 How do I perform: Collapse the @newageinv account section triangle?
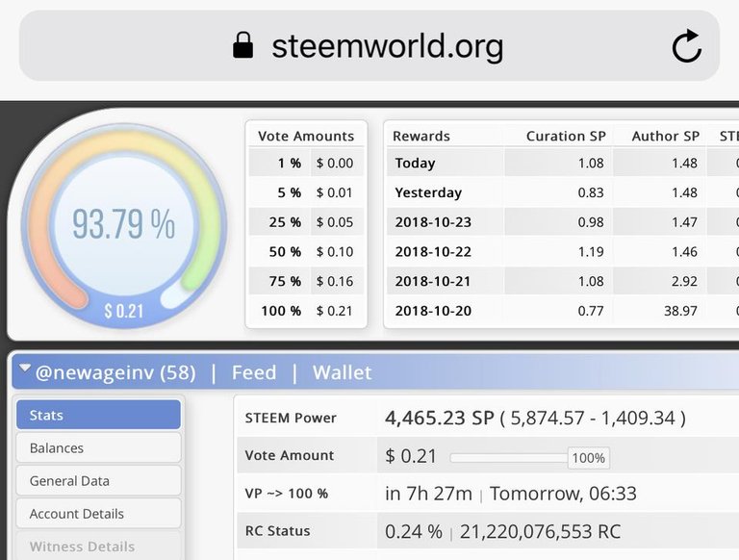pos(25,369)
